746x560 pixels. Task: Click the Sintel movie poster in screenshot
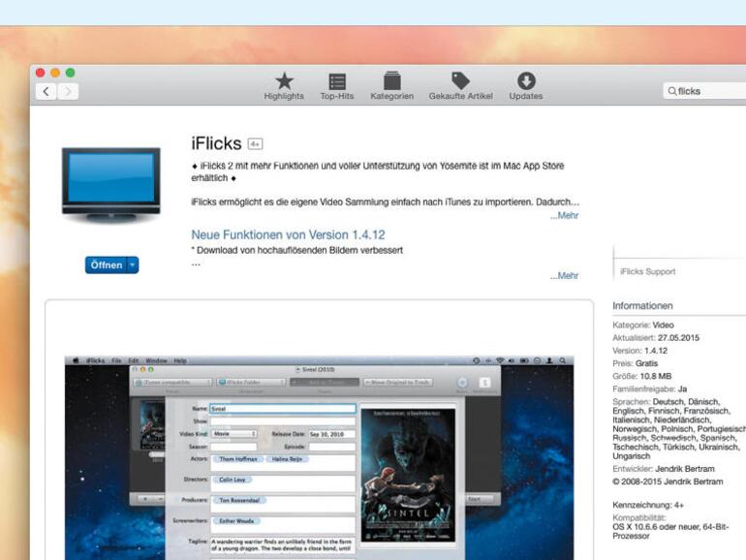[408, 476]
